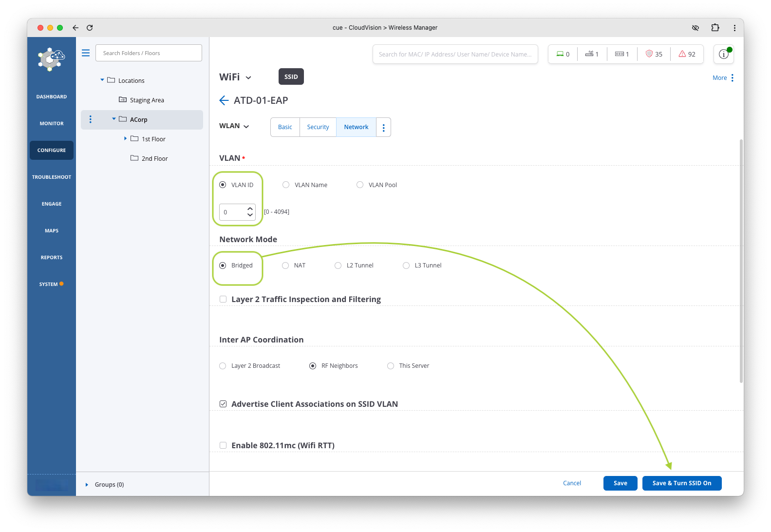
Task: Click the red alert triangle showing 92
Action: point(682,54)
